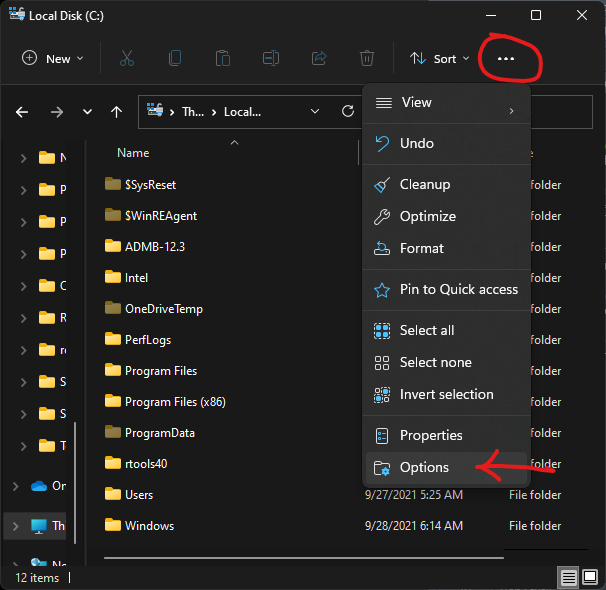Click the Delete trash can icon
Viewport: 606px width, 590px height.
click(x=367, y=59)
